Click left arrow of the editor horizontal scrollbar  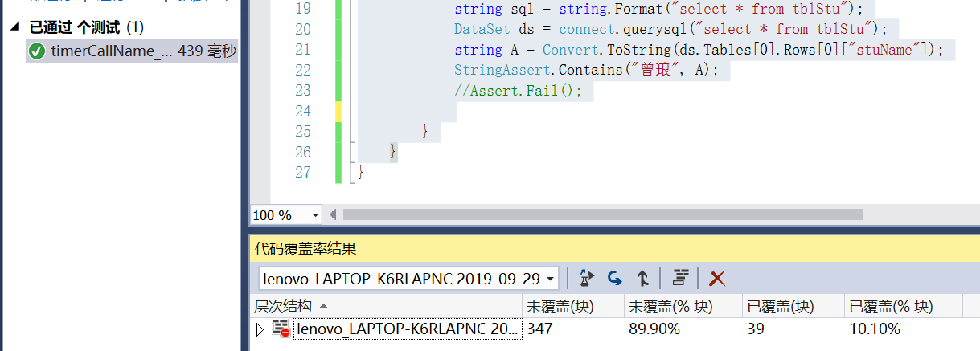pyautogui.click(x=334, y=214)
